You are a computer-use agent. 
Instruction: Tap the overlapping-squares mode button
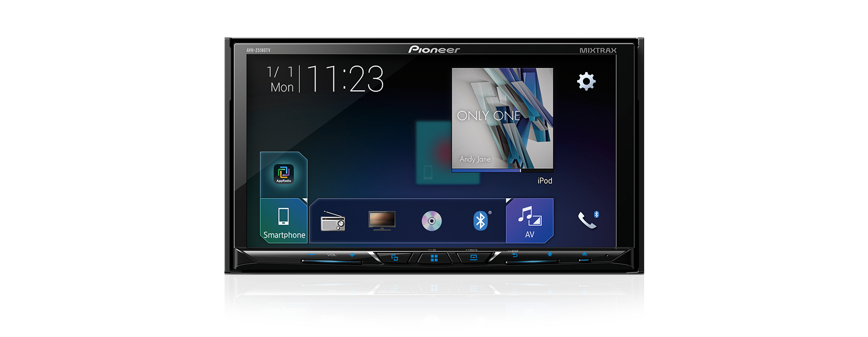pyautogui.click(x=395, y=258)
